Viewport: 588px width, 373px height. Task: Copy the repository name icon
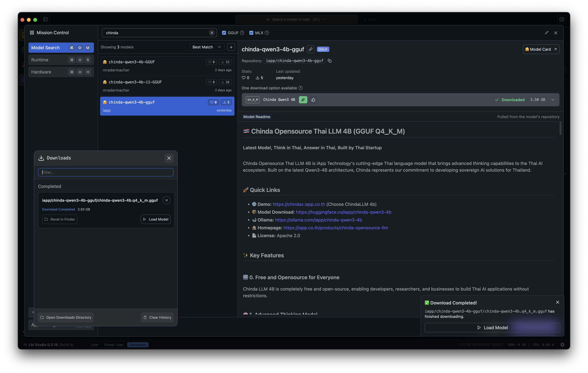[330, 61]
